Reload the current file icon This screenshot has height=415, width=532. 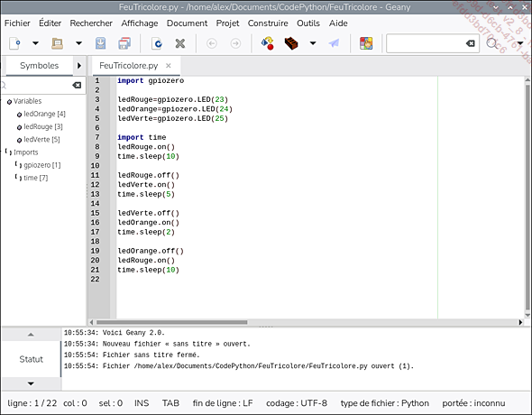coord(156,43)
